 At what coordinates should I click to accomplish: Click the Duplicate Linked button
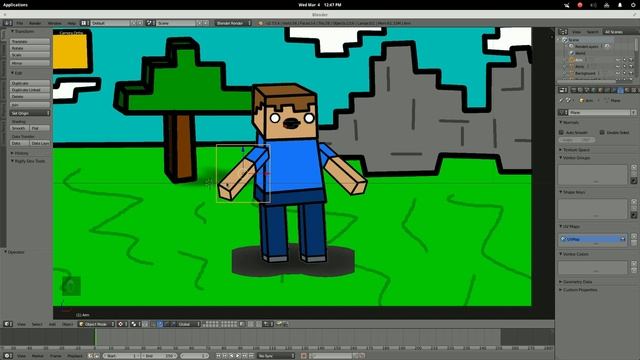pos(30,90)
